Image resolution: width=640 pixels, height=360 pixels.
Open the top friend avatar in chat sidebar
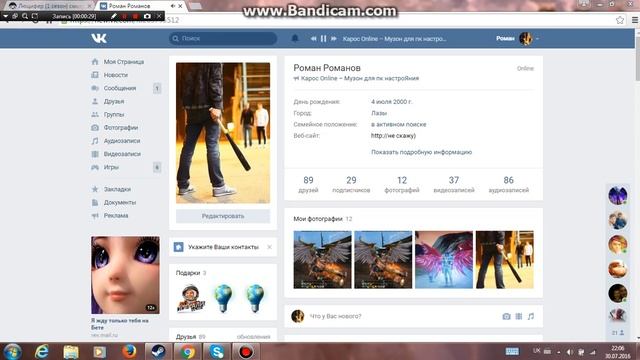pyautogui.click(x=618, y=195)
